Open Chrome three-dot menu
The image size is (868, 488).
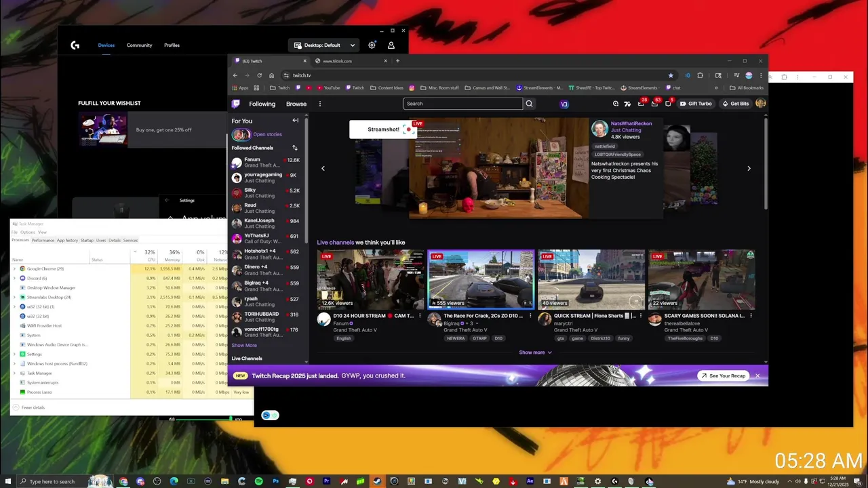point(760,75)
